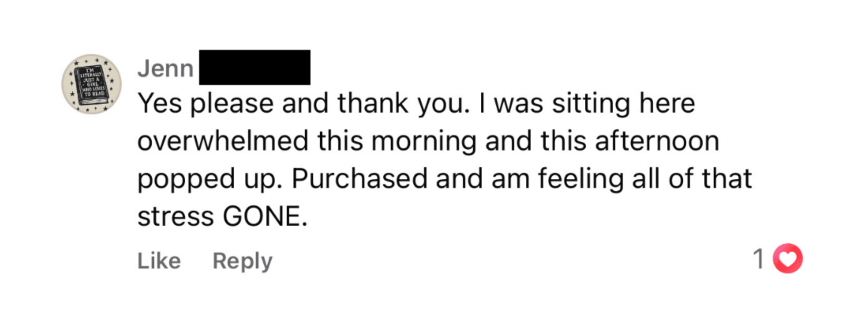Click the red heart reaction icon
This screenshot has height=313, width=868.
787,259
